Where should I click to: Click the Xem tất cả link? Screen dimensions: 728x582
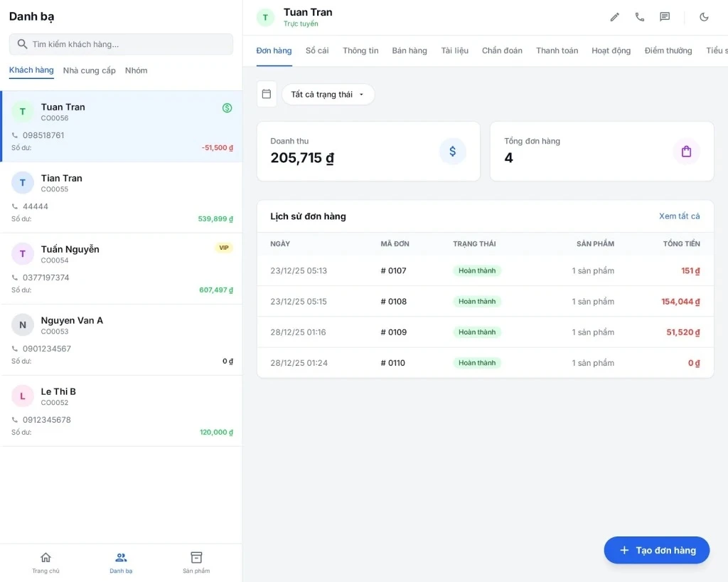click(679, 216)
